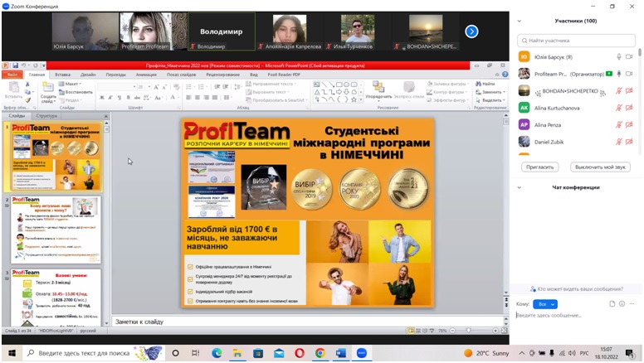This screenshot has height=363, width=644.
Task: Click the center text alignment icon
Action: [x=198, y=98]
